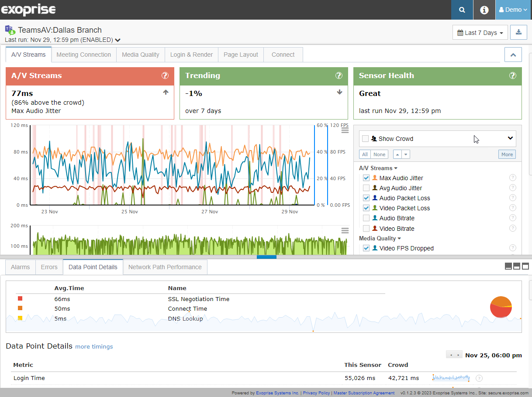This screenshot has height=397, width=532.
Task: Tick the Show Crowd checkbox
Action: (366, 139)
